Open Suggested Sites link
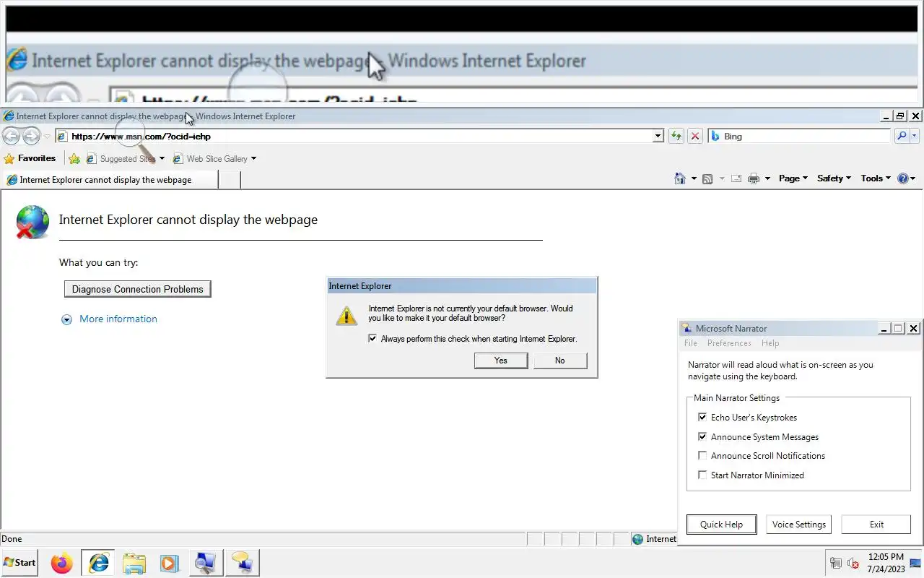The image size is (924, 578). pyautogui.click(x=120, y=158)
